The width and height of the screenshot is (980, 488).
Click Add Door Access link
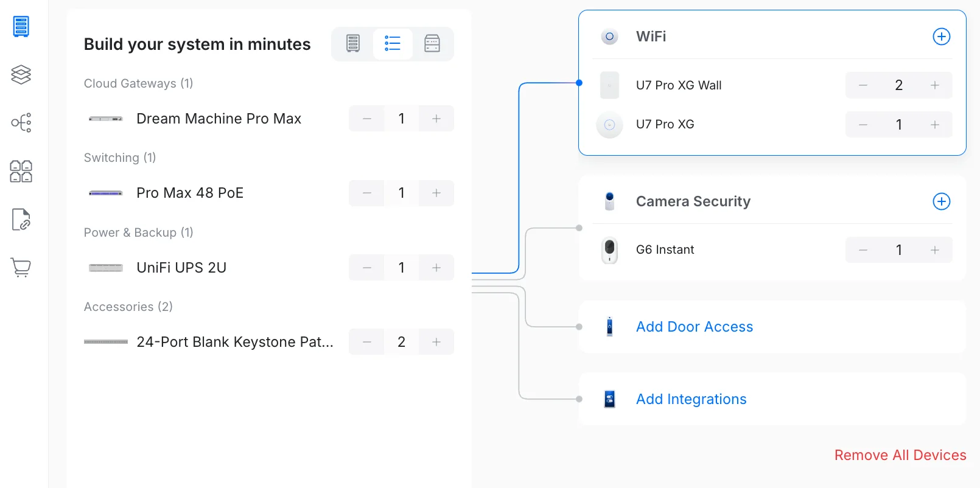pyautogui.click(x=695, y=327)
